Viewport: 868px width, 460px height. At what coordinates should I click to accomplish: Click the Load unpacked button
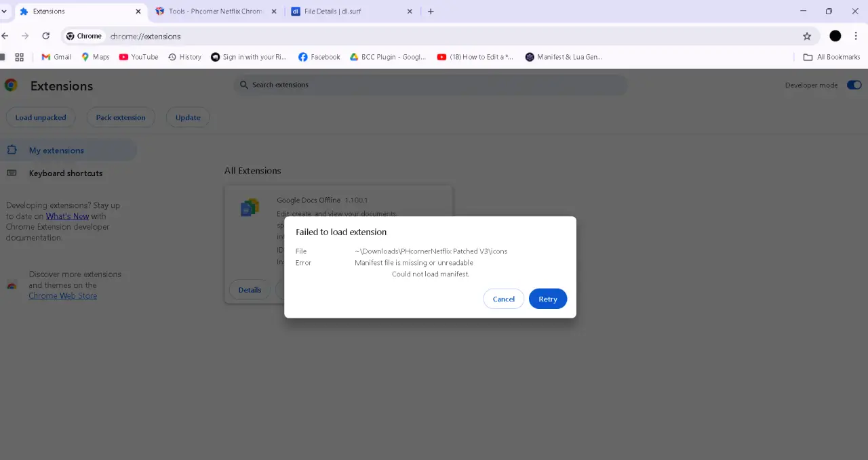pyautogui.click(x=41, y=117)
